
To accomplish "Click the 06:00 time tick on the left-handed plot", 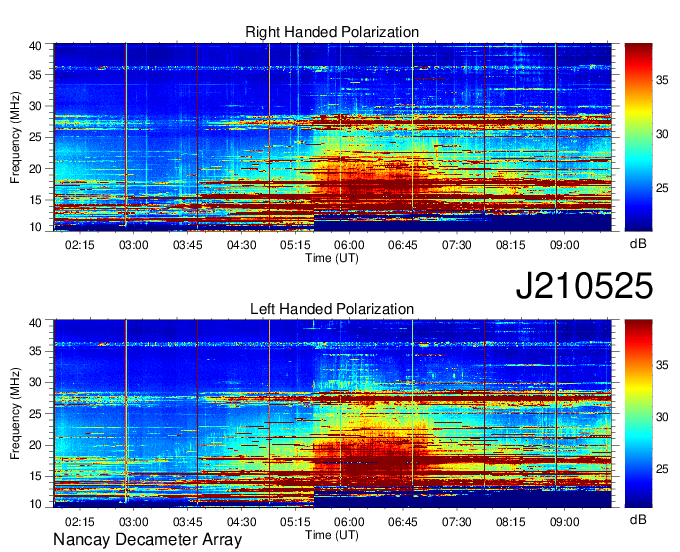I will pyautogui.click(x=349, y=522).
